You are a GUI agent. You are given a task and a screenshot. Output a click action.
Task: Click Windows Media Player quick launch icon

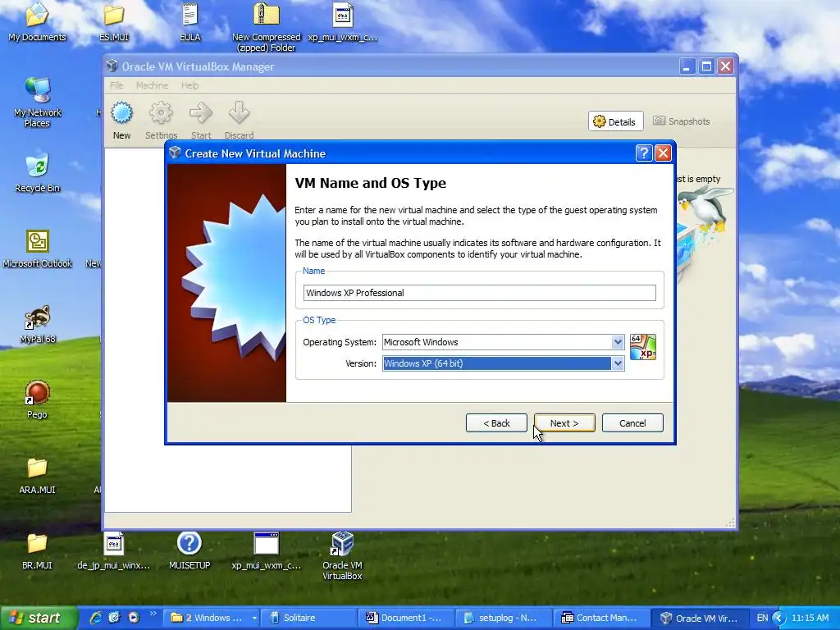[x=134, y=618]
